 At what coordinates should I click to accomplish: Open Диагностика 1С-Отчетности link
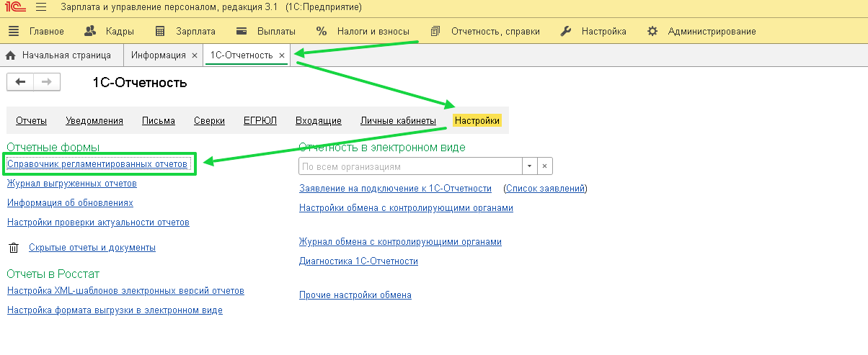(358, 261)
